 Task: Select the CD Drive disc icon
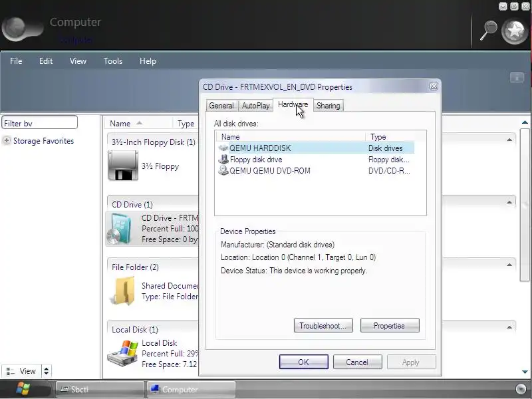(x=119, y=229)
